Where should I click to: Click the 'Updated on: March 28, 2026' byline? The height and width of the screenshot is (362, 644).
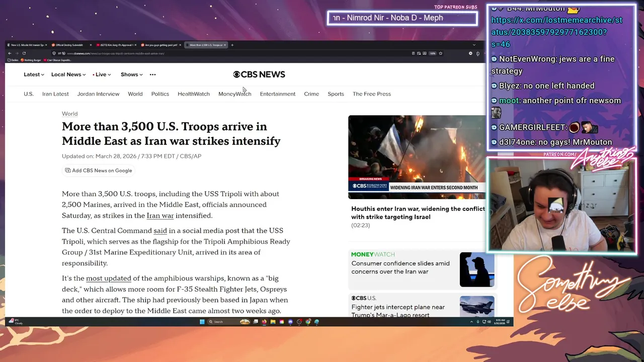tap(131, 156)
